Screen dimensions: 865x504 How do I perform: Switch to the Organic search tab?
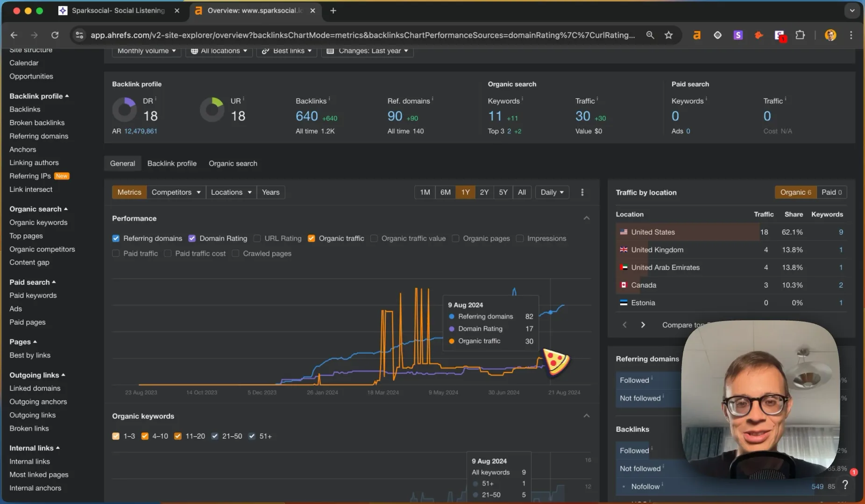(233, 163)
